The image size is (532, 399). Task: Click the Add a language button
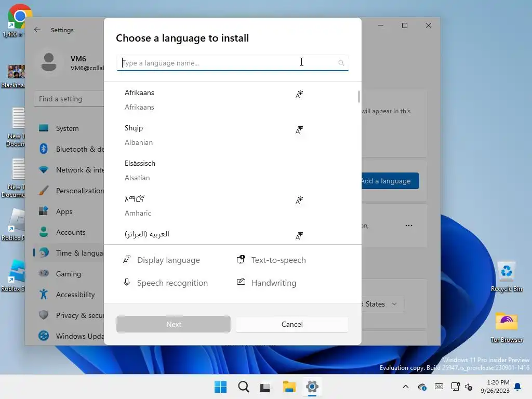pyautogui.click(x=390, y=181)
